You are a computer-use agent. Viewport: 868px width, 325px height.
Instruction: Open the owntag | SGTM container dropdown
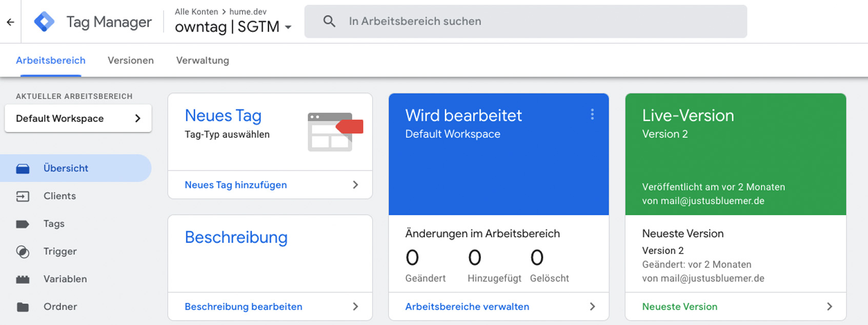[x=288, y=27]
